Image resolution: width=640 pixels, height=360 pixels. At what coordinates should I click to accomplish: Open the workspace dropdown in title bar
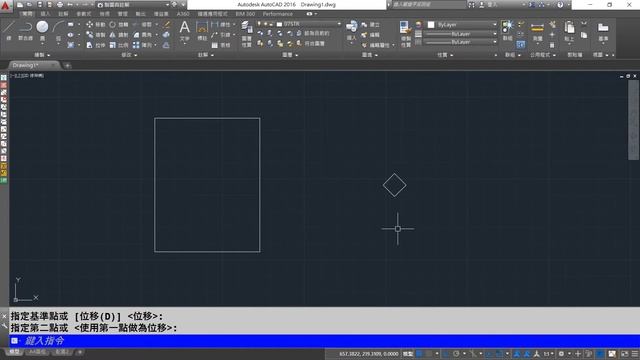(133, 5)
